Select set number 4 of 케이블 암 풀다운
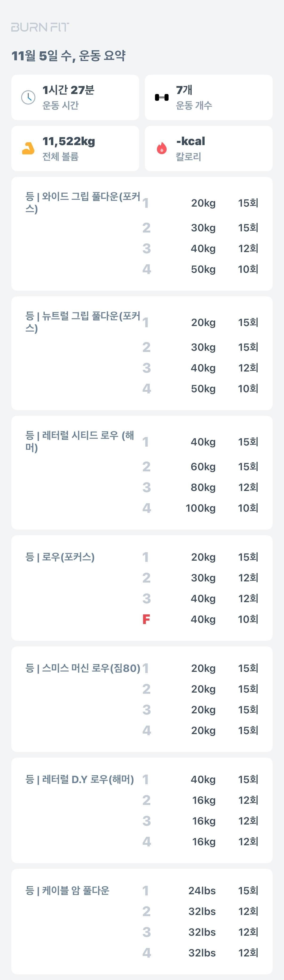 pos(146,953)
